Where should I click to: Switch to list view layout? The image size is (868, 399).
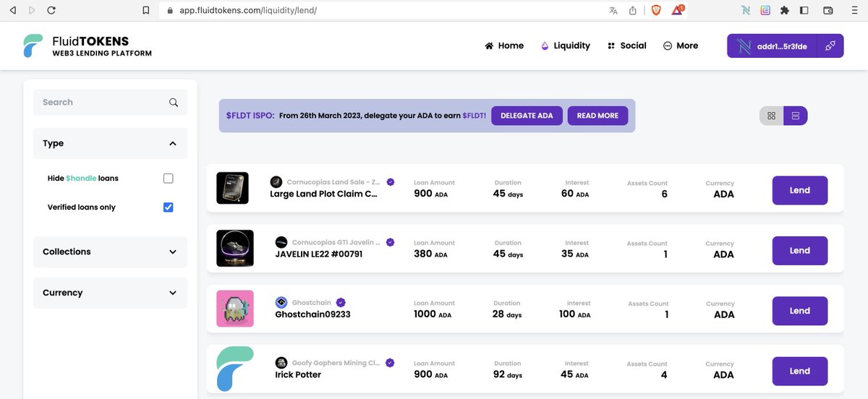pyautogui.click(x=796, y=116)
